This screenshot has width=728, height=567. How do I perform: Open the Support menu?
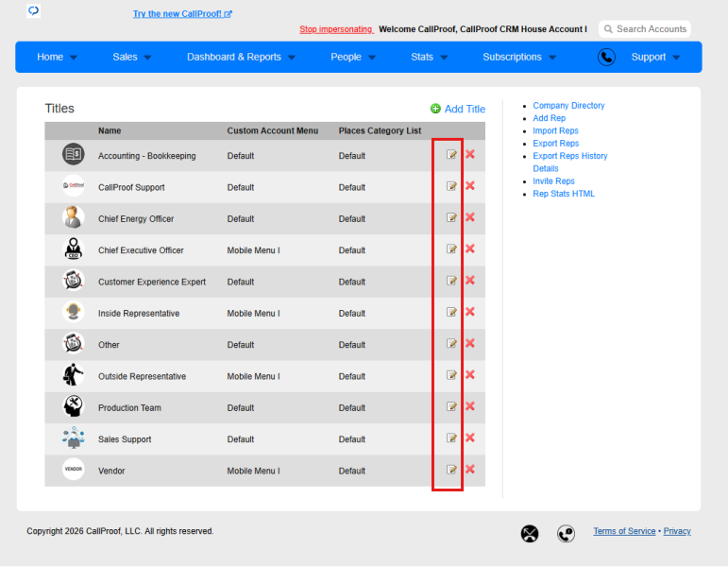(x=655, y=57)
